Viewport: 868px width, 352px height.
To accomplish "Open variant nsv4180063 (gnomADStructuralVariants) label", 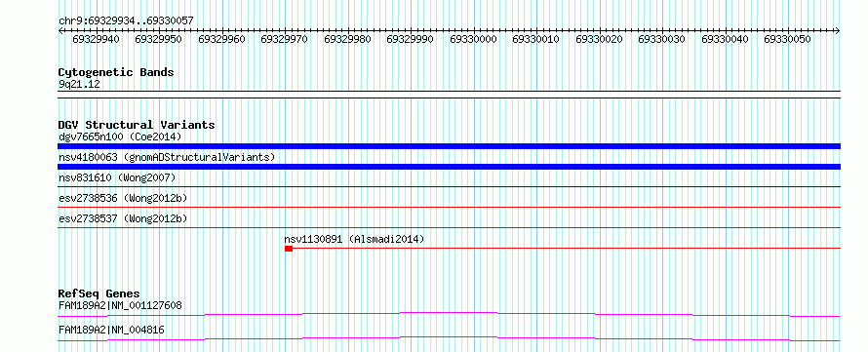I will 167,157.
